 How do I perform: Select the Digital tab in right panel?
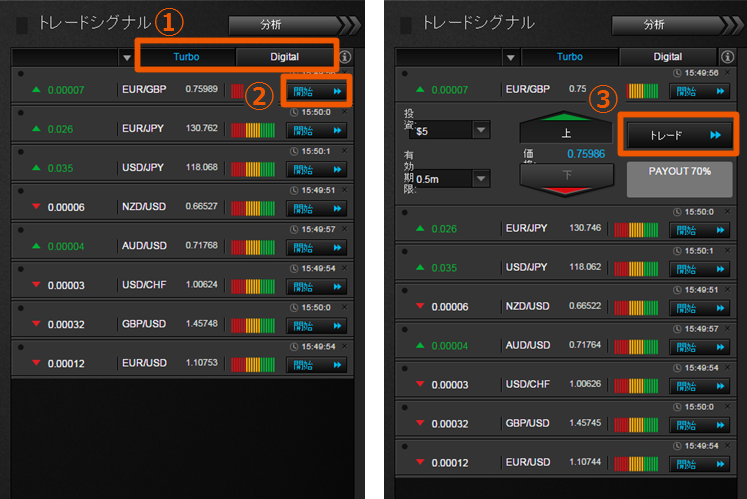point(667,57)
